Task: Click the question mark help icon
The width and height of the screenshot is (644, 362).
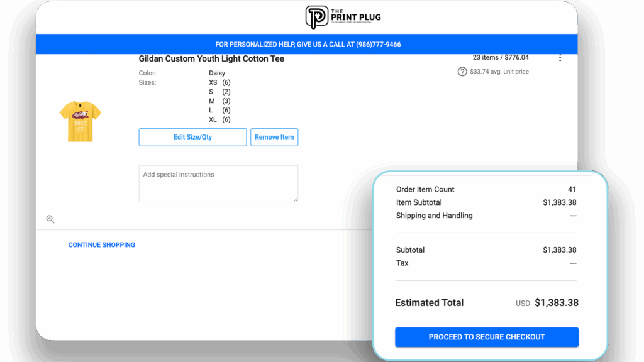Action: pos(462,72)
